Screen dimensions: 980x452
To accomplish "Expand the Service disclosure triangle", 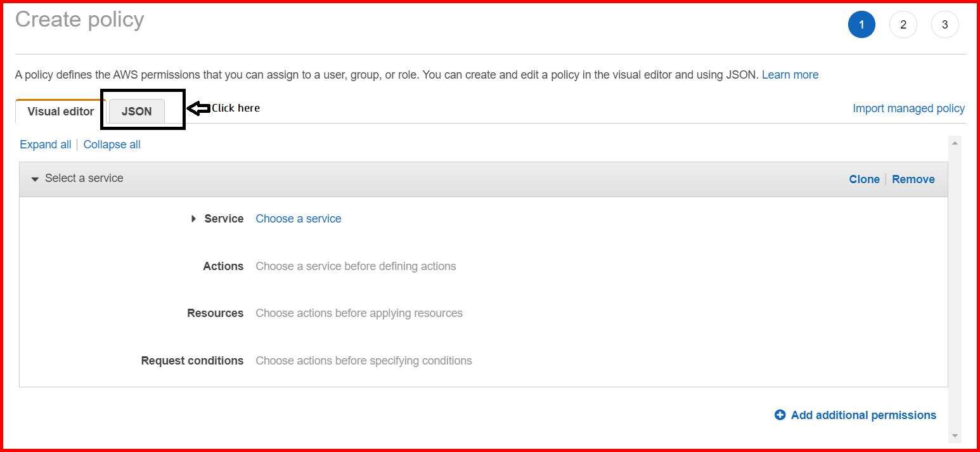I will tap(193, 218).
